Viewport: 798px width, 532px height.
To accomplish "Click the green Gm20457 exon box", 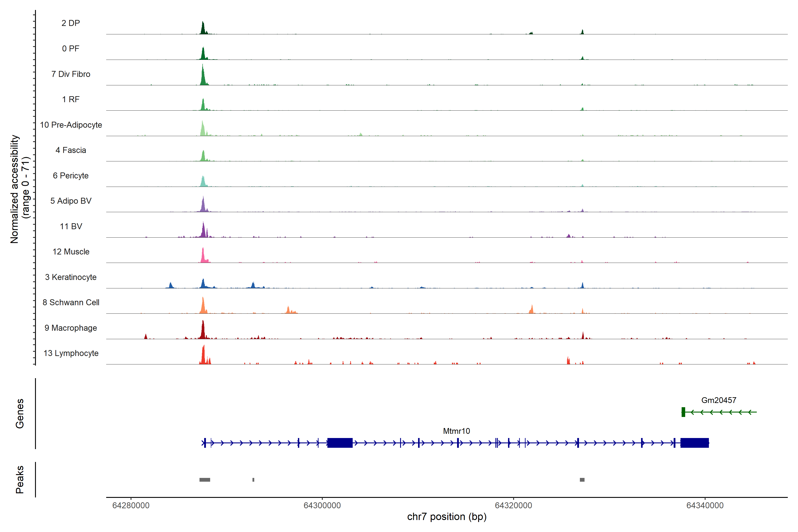I will 683,412.
